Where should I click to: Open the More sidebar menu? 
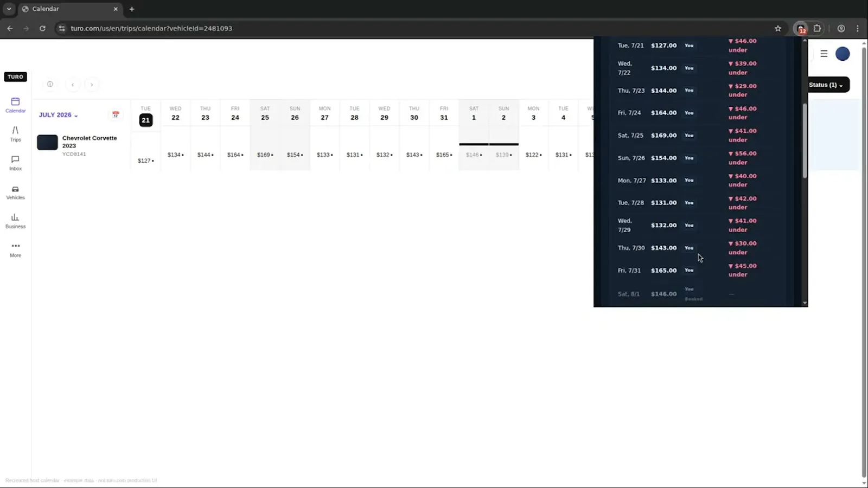coord(15,250)
